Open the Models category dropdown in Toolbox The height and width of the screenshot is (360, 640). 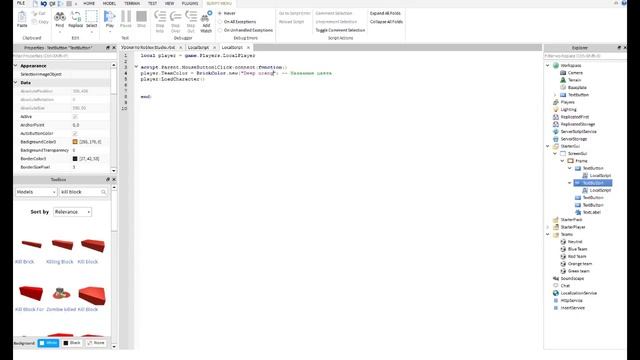(36, 192)
